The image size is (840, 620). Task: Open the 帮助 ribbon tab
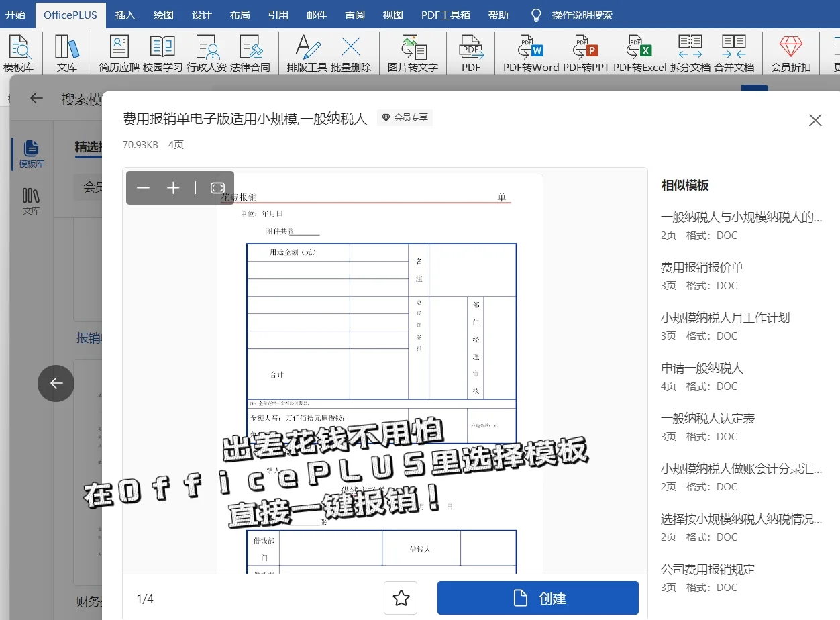click(x=498, y=15)
